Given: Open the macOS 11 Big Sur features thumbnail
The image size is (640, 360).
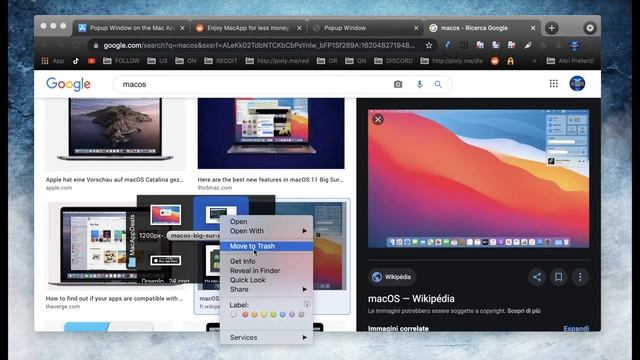Looking at the screenshot, I should 271,133.
